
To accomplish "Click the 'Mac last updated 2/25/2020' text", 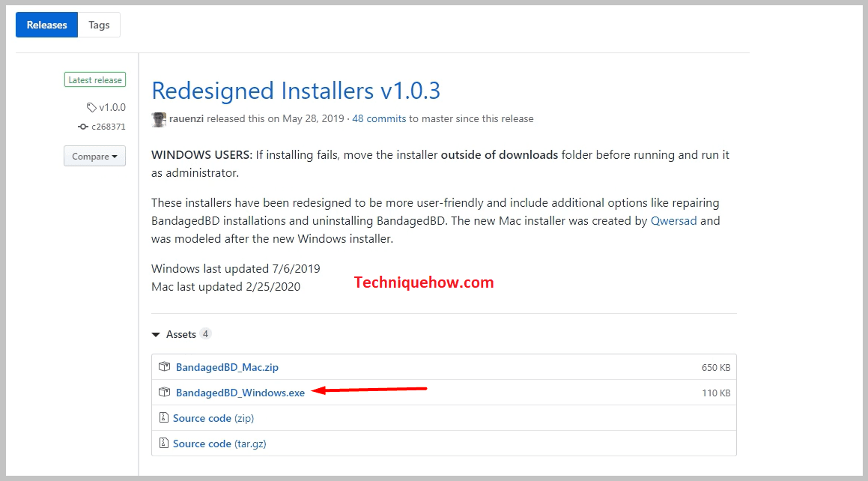I will coord(226,287).
